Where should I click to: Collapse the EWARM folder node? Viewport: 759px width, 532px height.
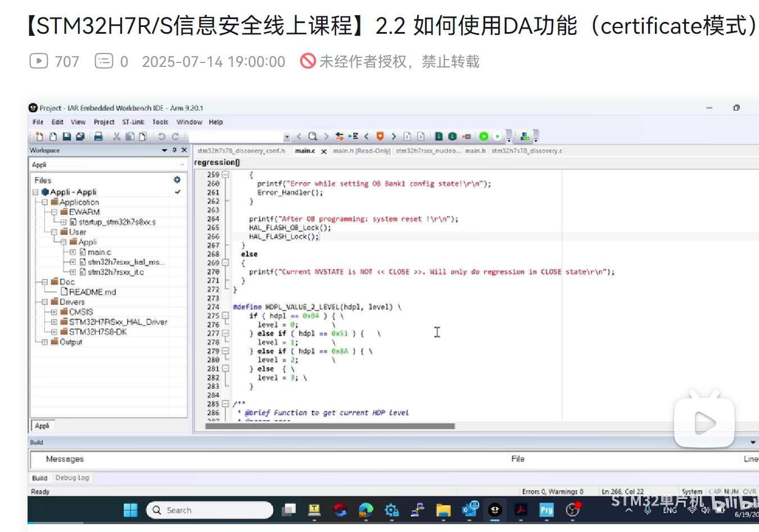coord(54,212)
